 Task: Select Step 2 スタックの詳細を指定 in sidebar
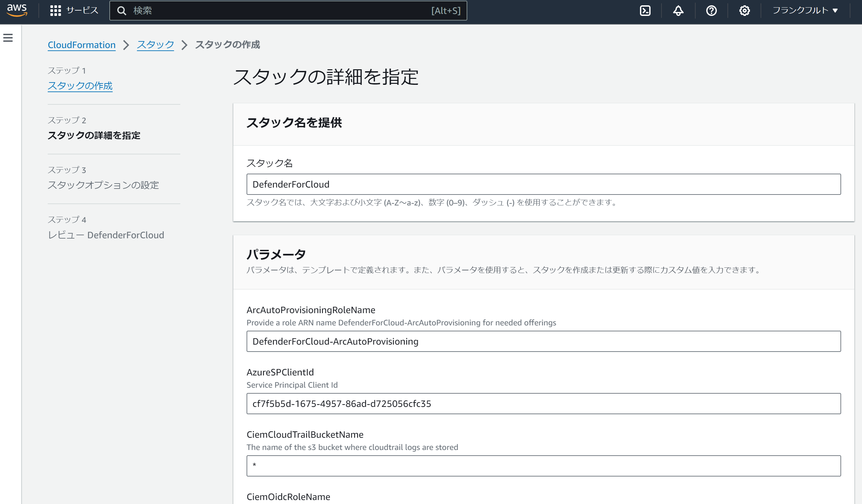click(94, 136)
